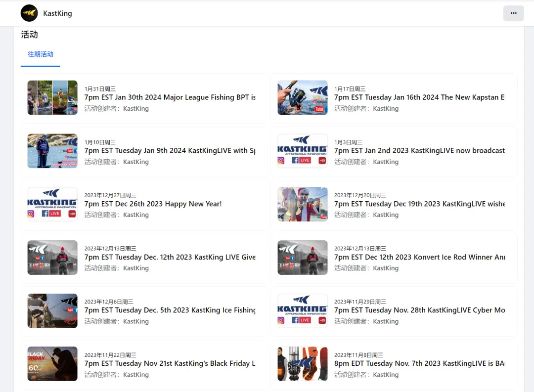Click the date text '2023年11月8日周三'
This screenshot has width=534, height=392.
tap(358, 355)
